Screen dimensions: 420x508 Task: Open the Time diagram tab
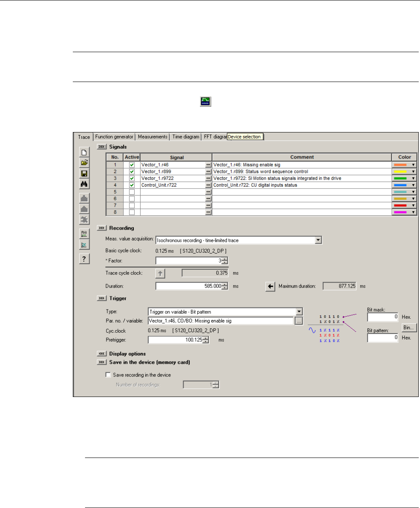pyautogui.click(x=186, y=137)
